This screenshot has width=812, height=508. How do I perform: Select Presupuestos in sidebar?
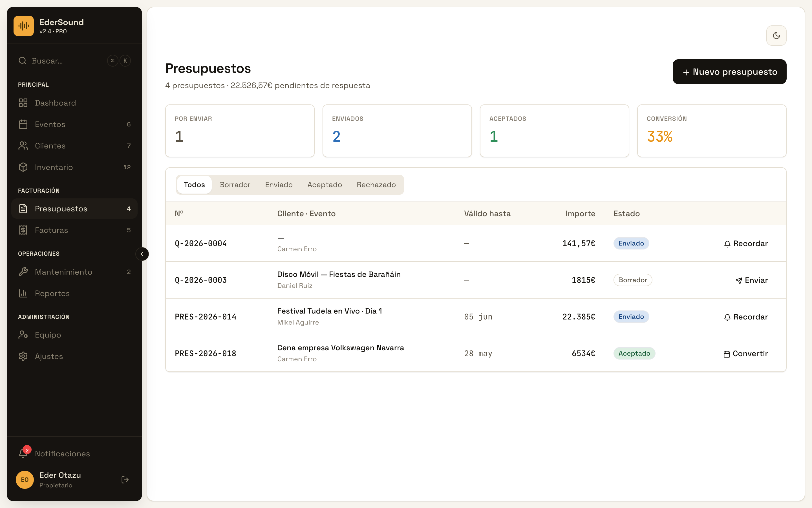click(x=74, y=209)
